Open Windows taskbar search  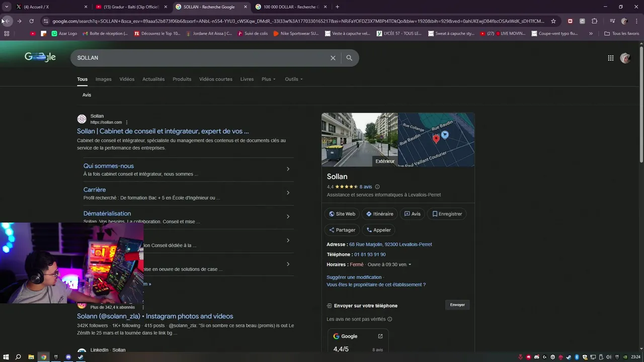[18, 357]
